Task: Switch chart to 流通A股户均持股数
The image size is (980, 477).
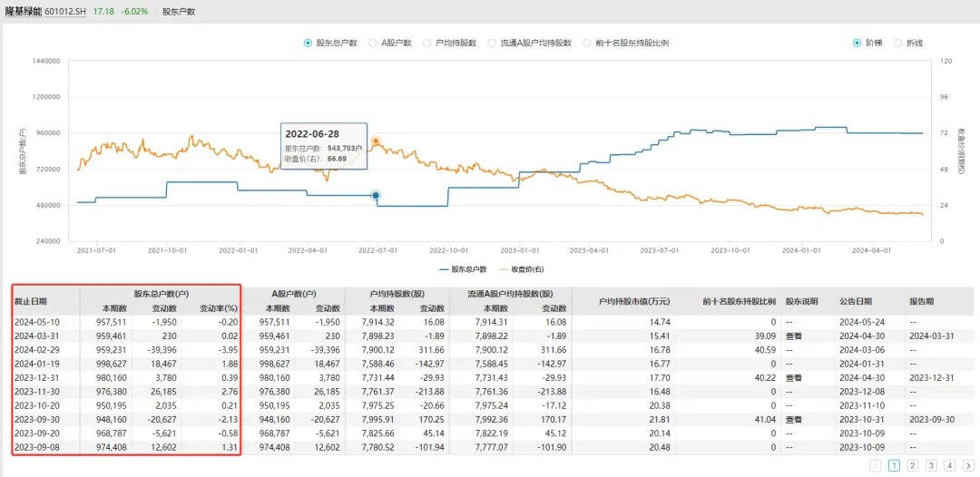Action: coord(492,43)
